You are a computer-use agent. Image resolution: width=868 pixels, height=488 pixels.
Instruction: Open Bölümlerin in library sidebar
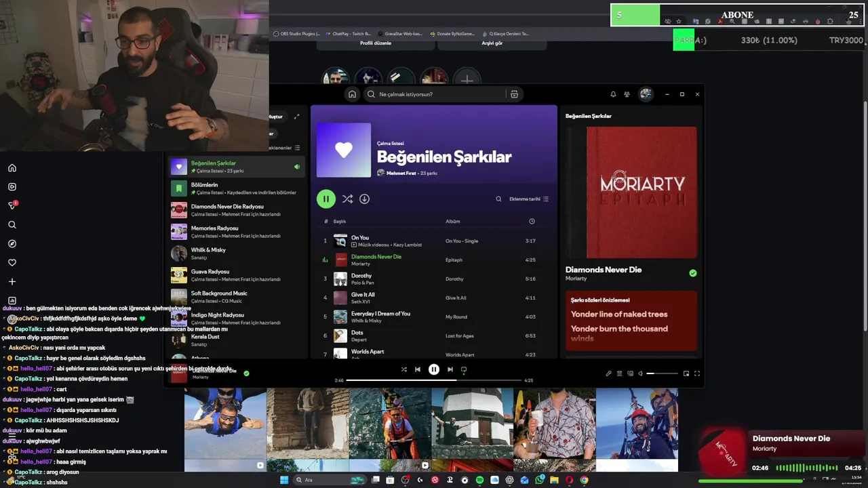click(x=236, y=188)
